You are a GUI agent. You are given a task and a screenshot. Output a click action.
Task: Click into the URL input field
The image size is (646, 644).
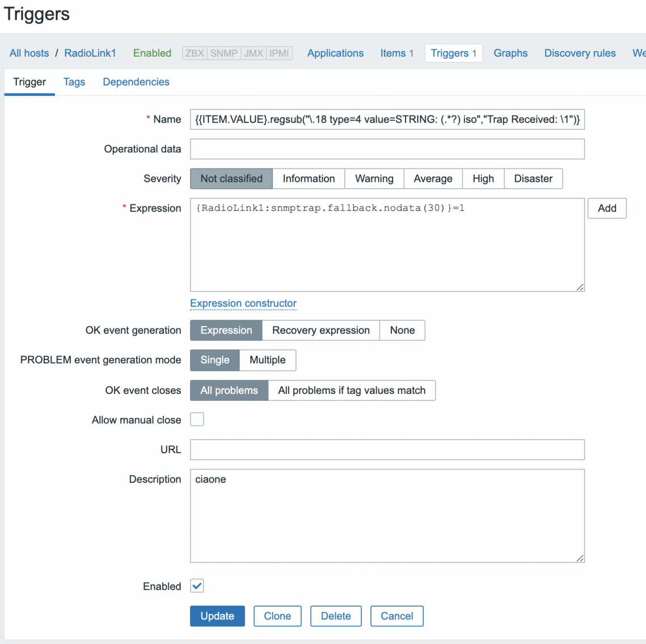(387, 450)
